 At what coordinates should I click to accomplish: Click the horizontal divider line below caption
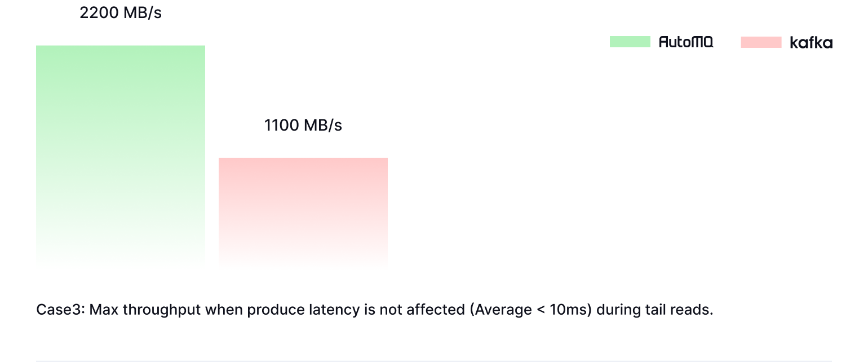(x=434, y=360)
